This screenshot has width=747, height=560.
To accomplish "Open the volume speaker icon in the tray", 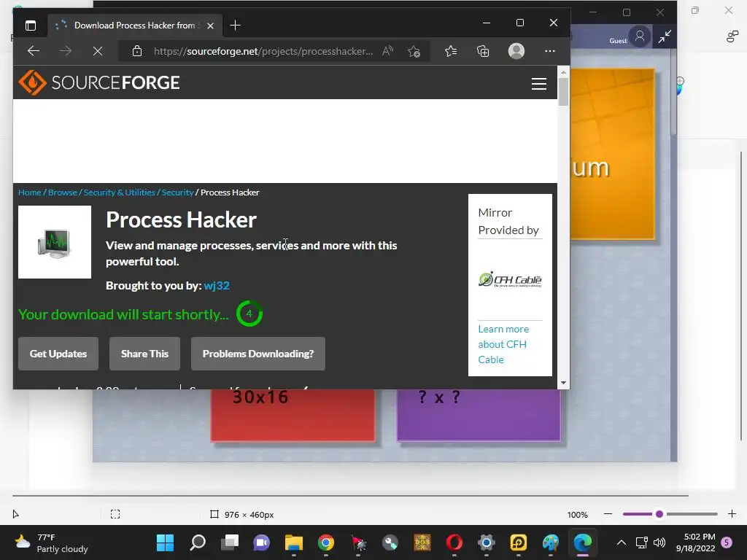I will 659,542.
